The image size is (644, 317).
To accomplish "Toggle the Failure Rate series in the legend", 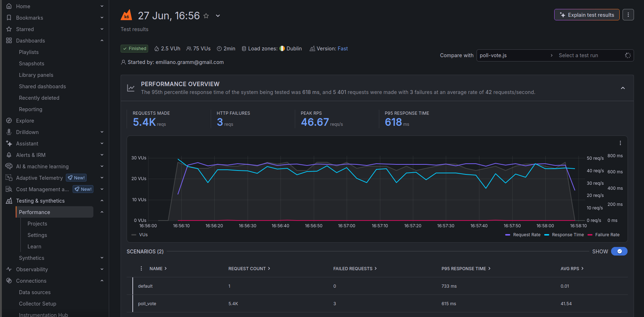I will tap(604, 235).
